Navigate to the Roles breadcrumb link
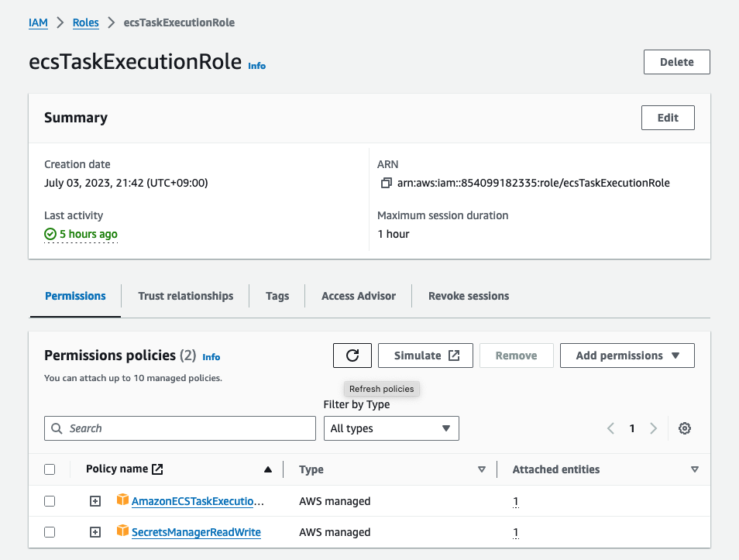Screen dimensions: 739x560 point(86,22)
